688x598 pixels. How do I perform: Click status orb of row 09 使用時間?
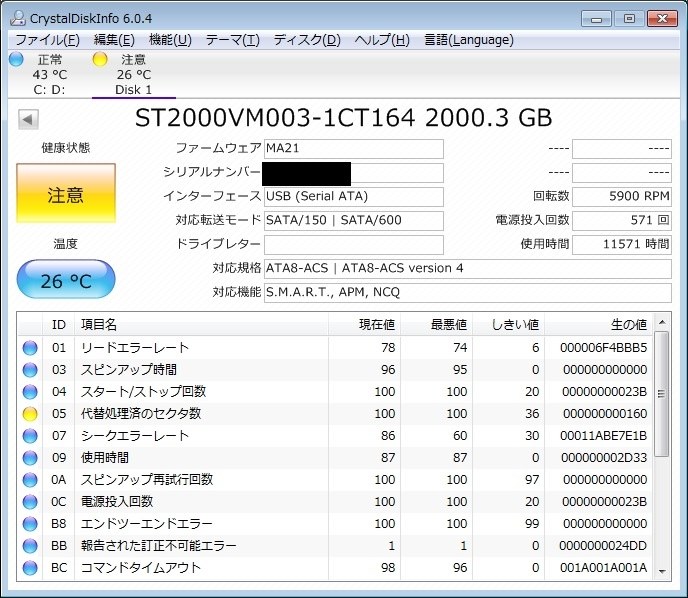30,458
